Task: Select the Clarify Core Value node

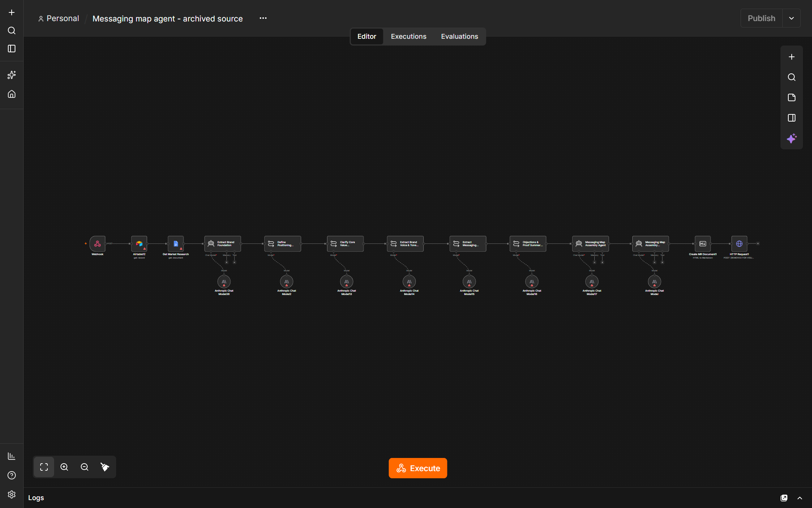Action: tap(345, 244)
